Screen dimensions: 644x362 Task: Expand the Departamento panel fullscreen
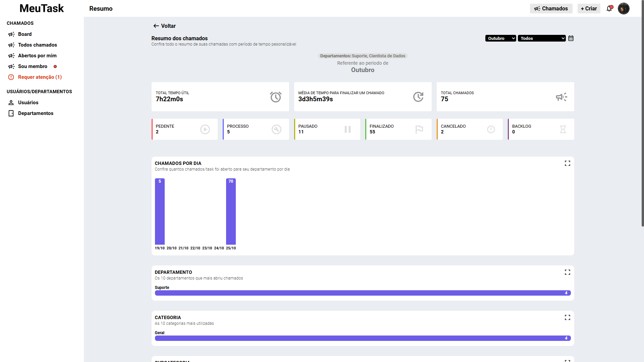(x=567, y=272)
